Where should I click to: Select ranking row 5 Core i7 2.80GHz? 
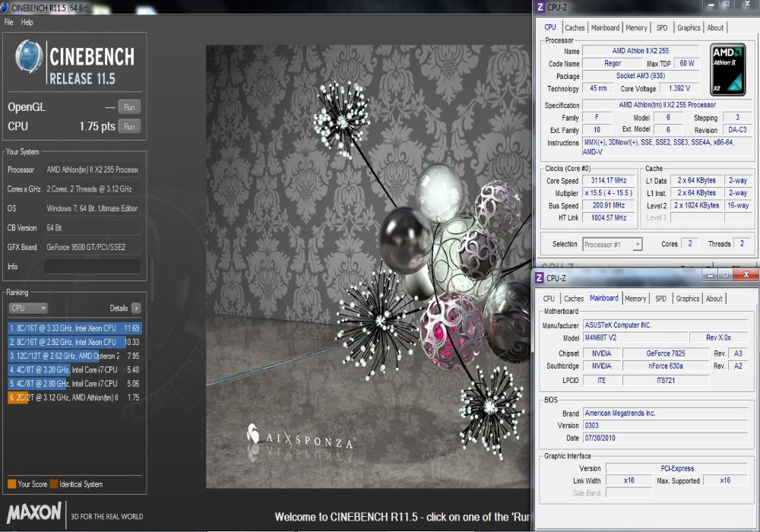74,383
